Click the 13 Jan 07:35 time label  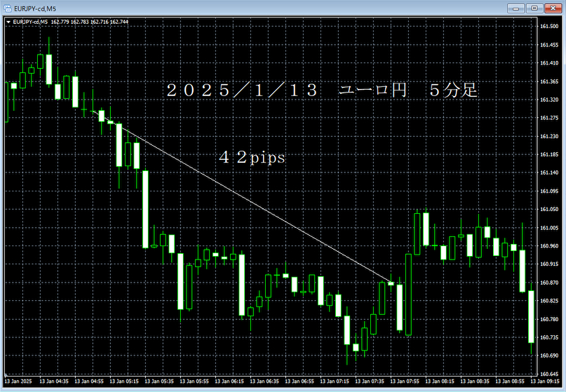(x=369, y=381)
